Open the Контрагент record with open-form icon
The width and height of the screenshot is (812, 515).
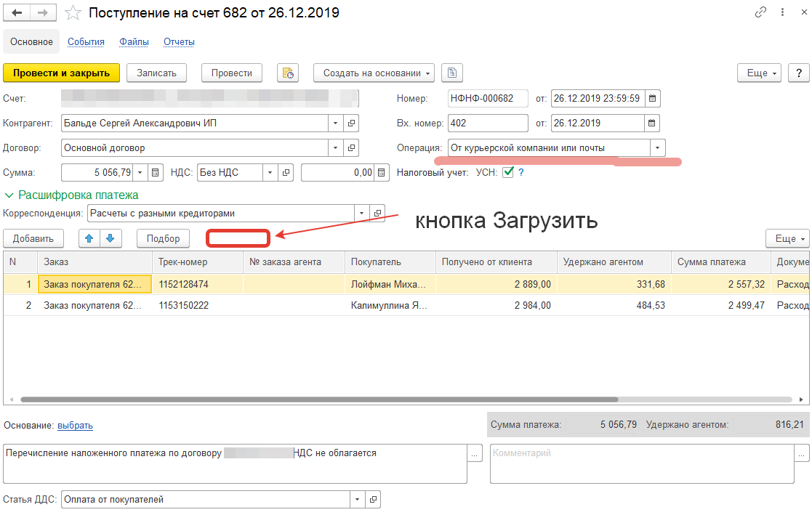(x=351, y=123)
